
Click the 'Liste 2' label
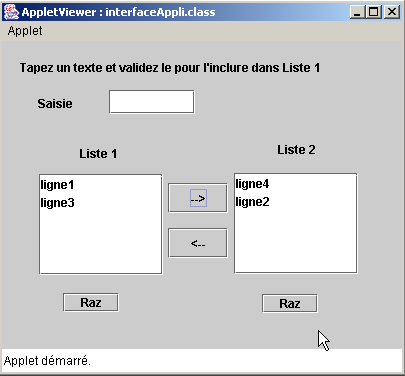[296, 150]
